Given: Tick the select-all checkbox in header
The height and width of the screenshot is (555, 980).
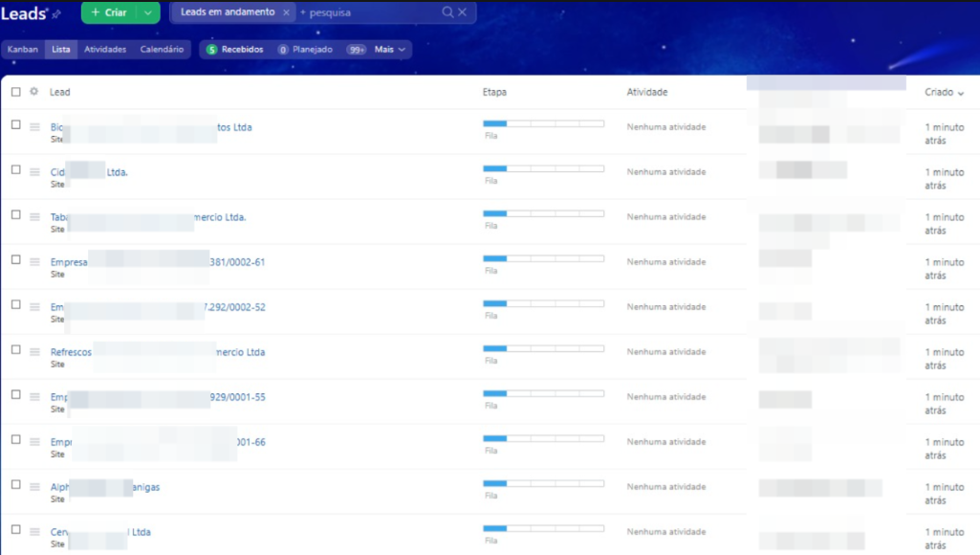Looking at the screenshot, I should pyautogui.click(x=15, y=92).
